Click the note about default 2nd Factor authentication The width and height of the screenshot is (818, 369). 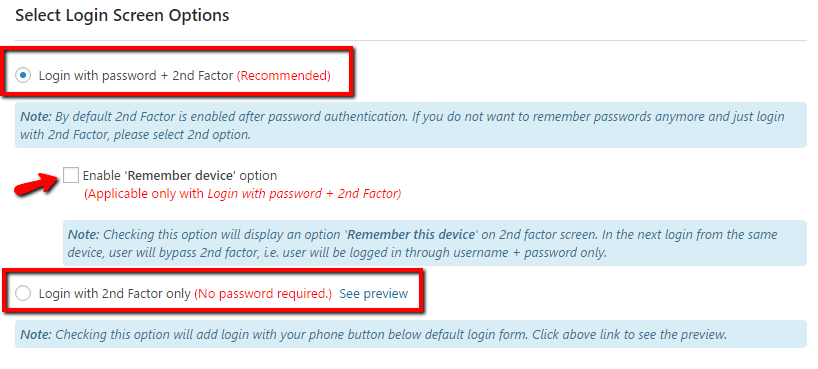tap(411, 125)
